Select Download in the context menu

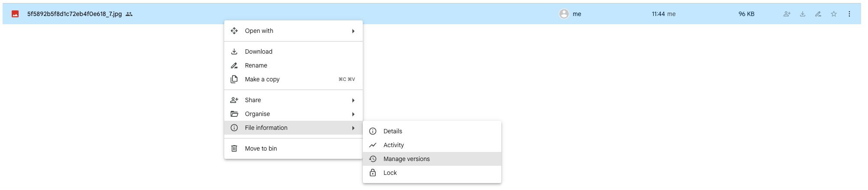coord(294,52)
